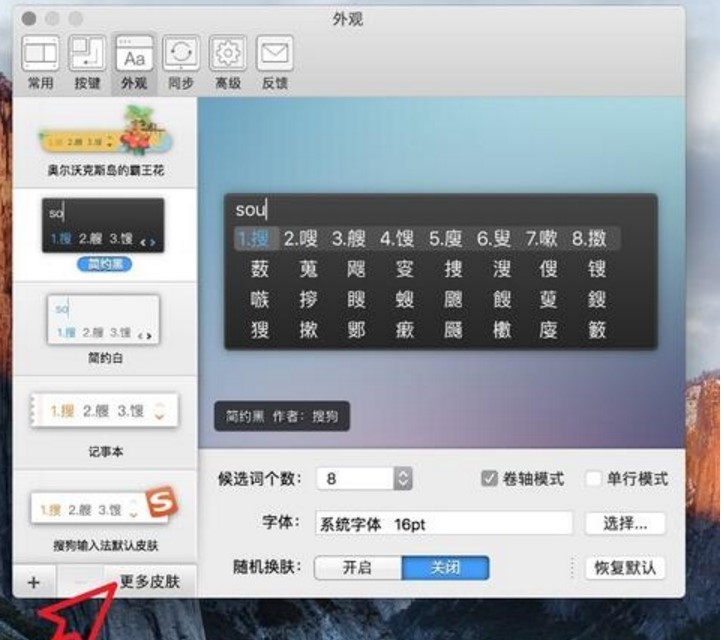Click candidate 3.艘 in preview
The width and height of the screenshot is (724, 640).
click(x=349, y=239)
